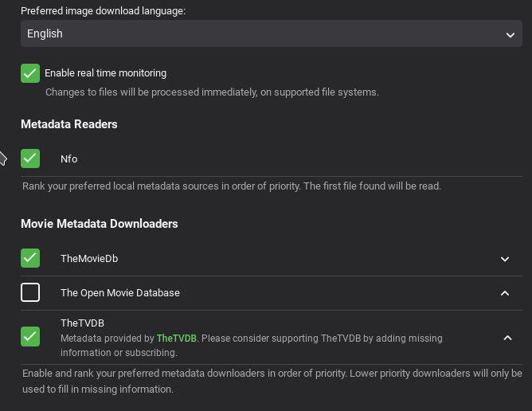Toggle the real time monitoring checkbox

[x=30, y=73]
